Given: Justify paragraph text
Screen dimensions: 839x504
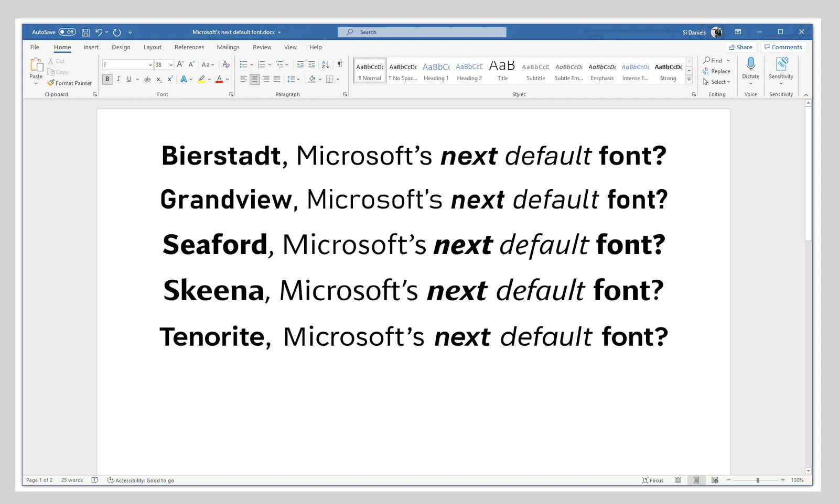Looking at the screenshot, I should (277, 79).
